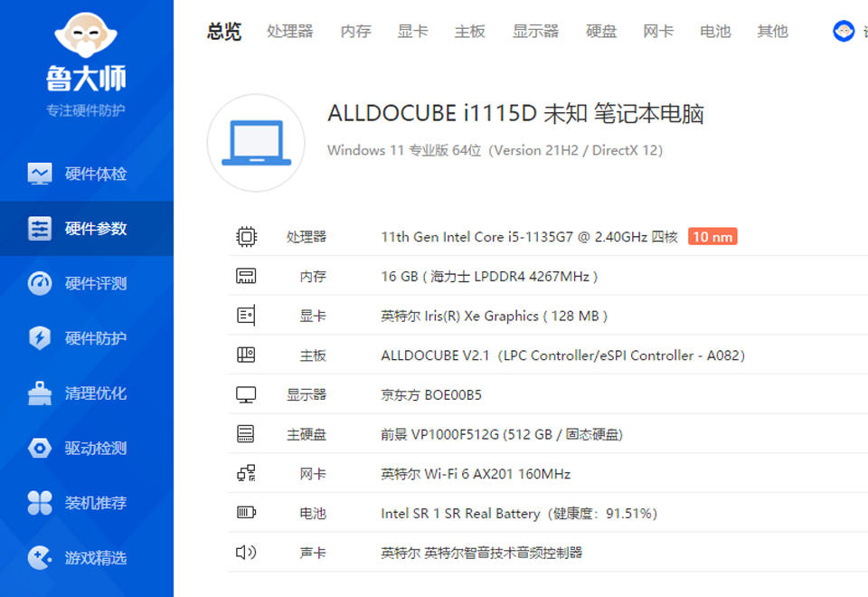Click the 硬件评测 gauge icon

point(40,283)
